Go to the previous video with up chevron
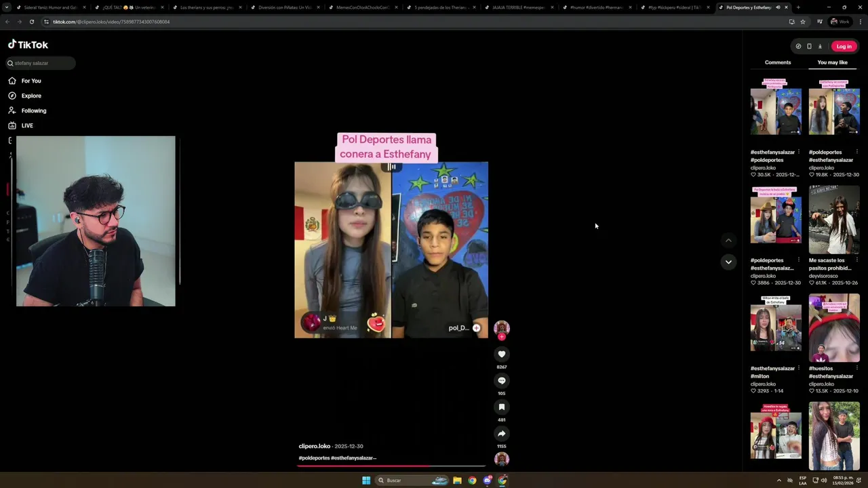The height and width of the screenshot is (488, 868). click(x=728, y=240)
